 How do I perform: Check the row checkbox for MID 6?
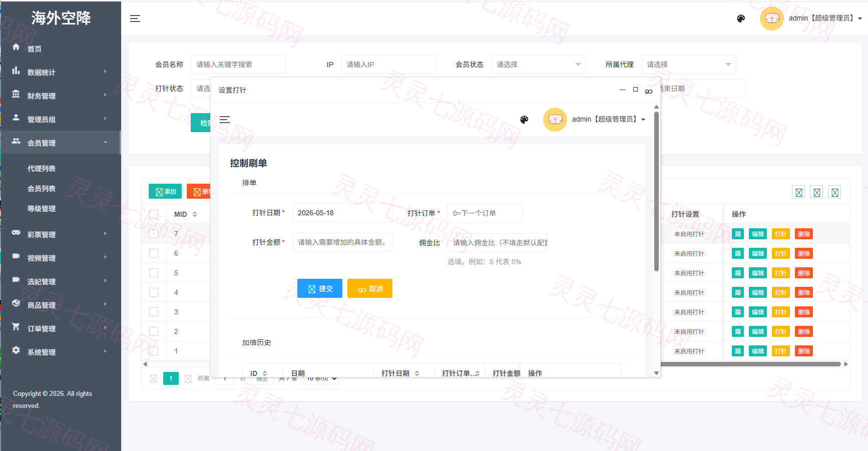[x=154, y=253]
